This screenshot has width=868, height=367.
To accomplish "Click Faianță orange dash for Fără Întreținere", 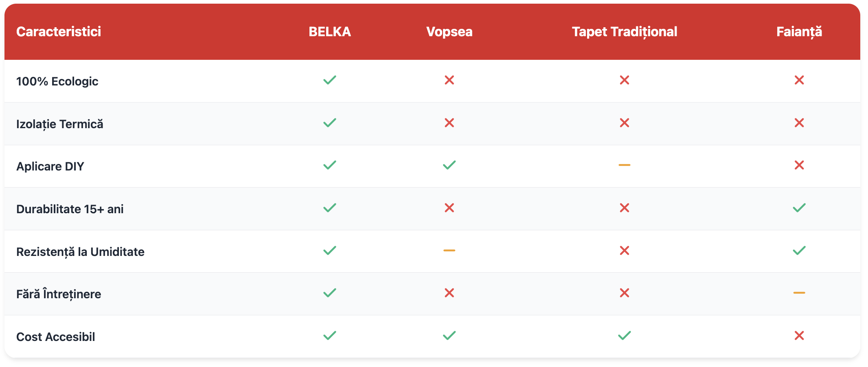I will pyautogui.click(x=799, y=293).
